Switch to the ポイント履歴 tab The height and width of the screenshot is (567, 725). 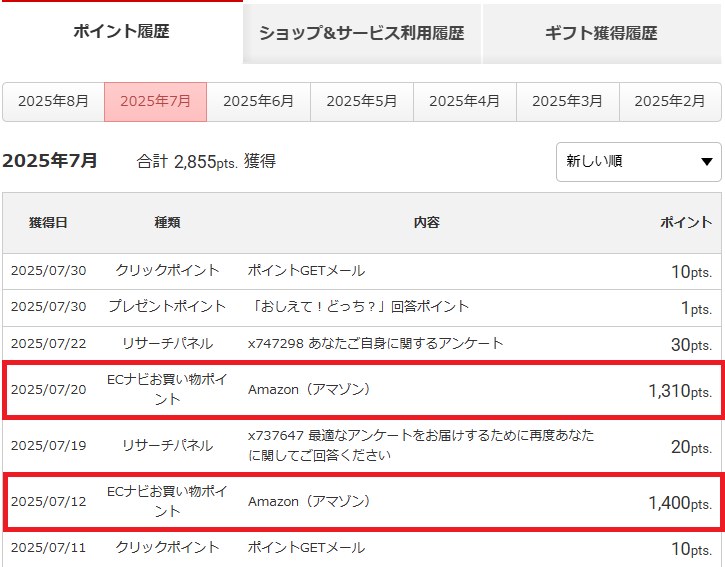(x=121, y=32)
